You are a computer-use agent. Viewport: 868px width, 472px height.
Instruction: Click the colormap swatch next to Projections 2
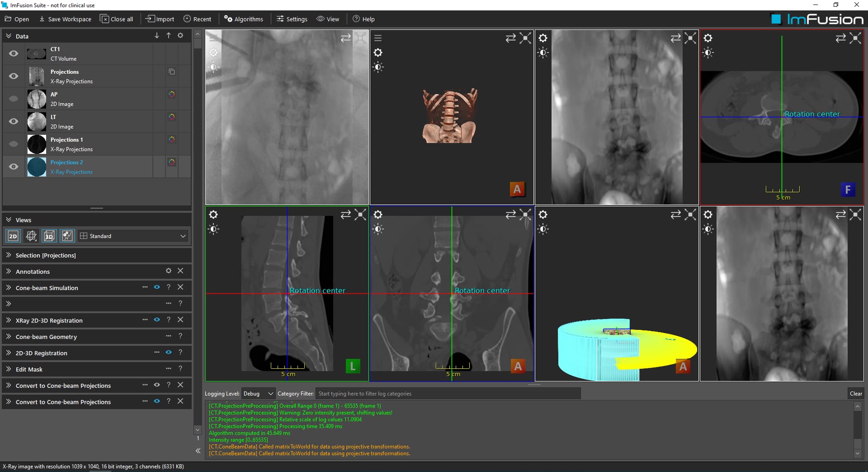tap(171, 162)
